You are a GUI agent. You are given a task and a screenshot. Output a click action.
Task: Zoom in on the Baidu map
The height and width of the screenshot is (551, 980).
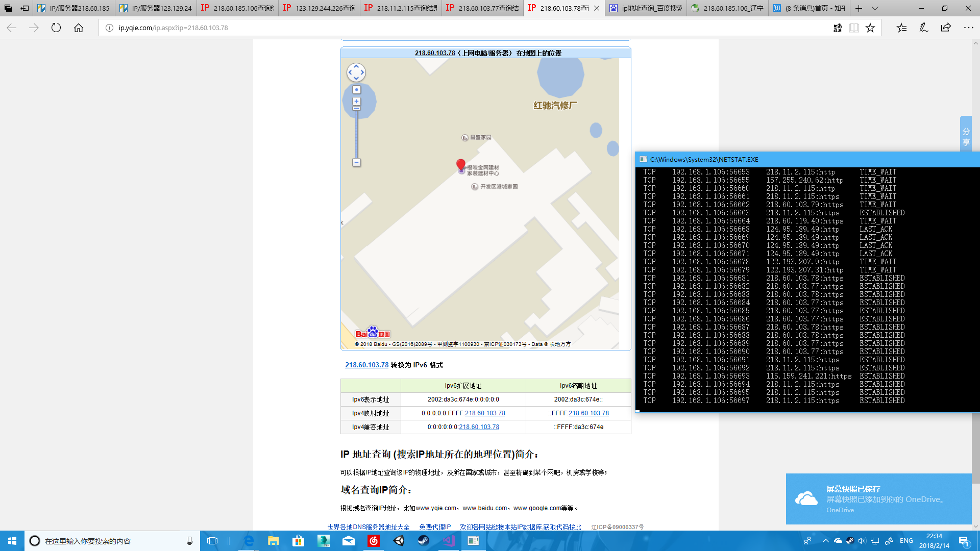tap(356, 102)
